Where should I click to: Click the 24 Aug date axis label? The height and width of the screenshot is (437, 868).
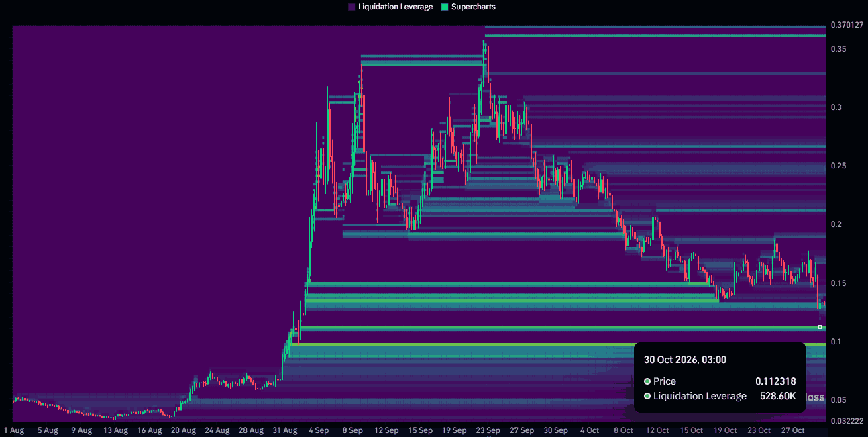pos(217,430)
